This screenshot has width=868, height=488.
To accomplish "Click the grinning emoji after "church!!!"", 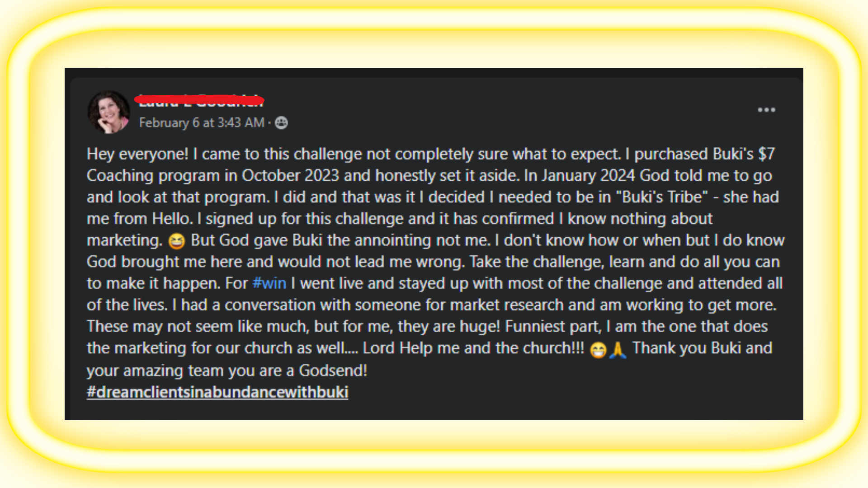I will 598,350.
